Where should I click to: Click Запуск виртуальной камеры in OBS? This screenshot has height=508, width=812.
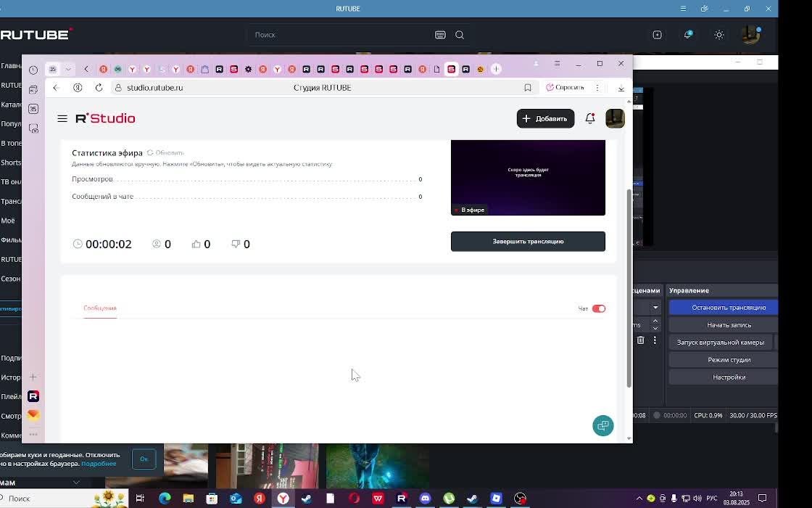pyautogui.click(x=720, y=342)
